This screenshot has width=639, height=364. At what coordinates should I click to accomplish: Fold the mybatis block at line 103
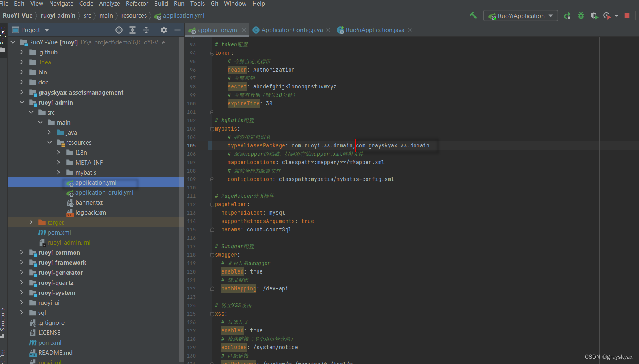(212, 129)
